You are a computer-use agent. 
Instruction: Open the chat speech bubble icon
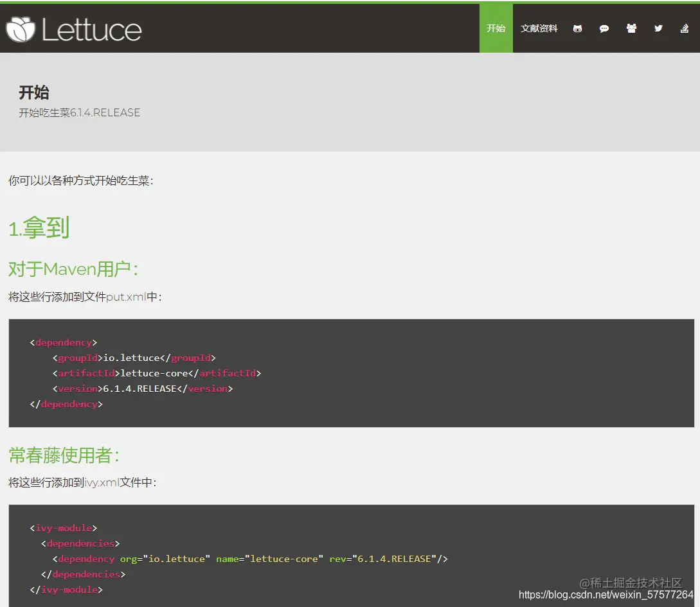tap(604, 28)
